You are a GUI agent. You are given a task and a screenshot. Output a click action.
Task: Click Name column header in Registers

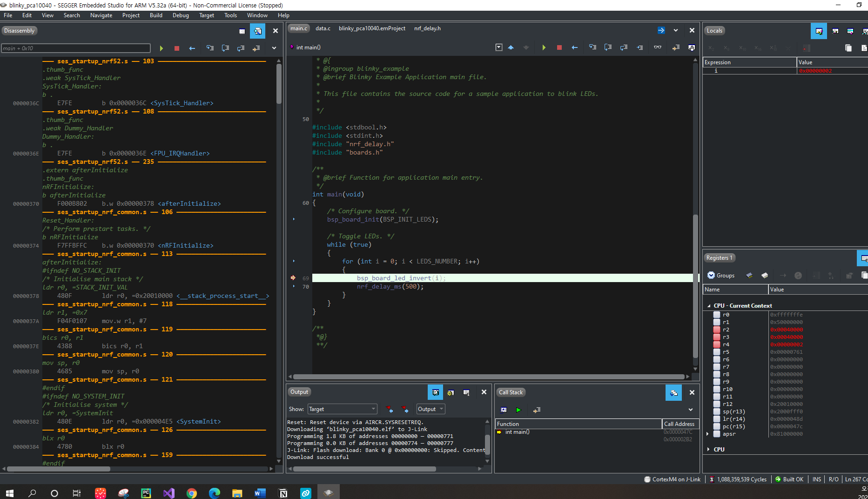(x=735, y=290)
